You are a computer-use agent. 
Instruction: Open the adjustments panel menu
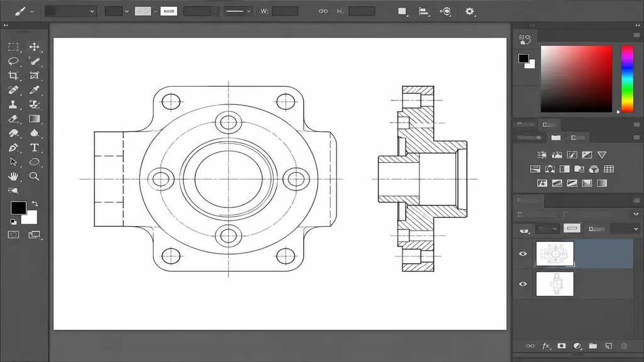[636, 138]
